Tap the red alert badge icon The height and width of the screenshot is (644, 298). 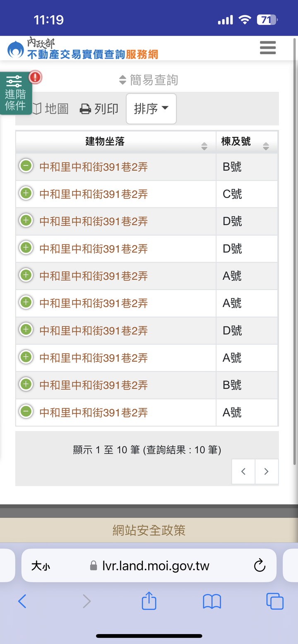point(36,77)
